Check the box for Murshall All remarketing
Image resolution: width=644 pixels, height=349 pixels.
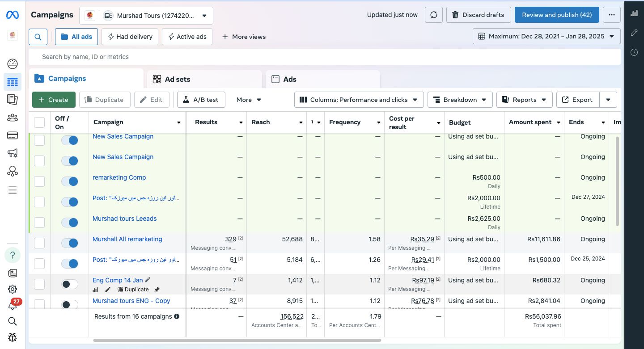point(39,243)
